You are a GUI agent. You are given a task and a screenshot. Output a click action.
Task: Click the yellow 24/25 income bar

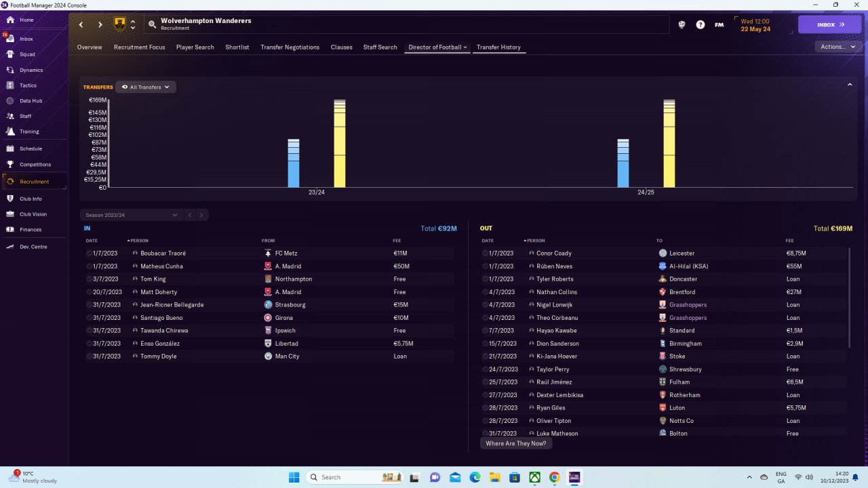click(669, 143)
